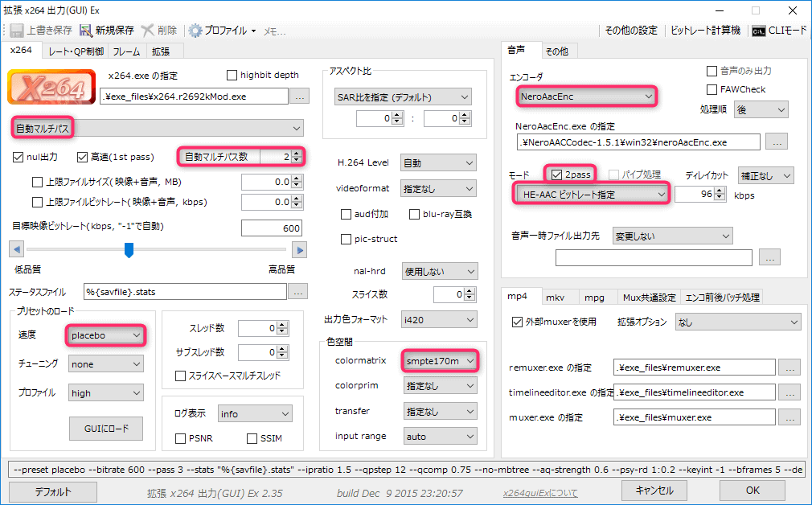812x505 pixels.
Task: Click the 削除 delete icon
Action: click(148, 31)
